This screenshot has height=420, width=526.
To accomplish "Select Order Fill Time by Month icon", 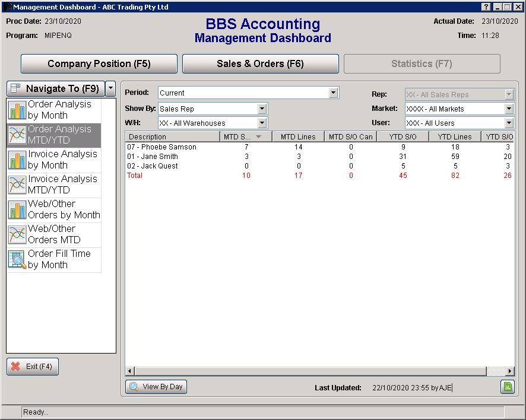I will point(17,260).
